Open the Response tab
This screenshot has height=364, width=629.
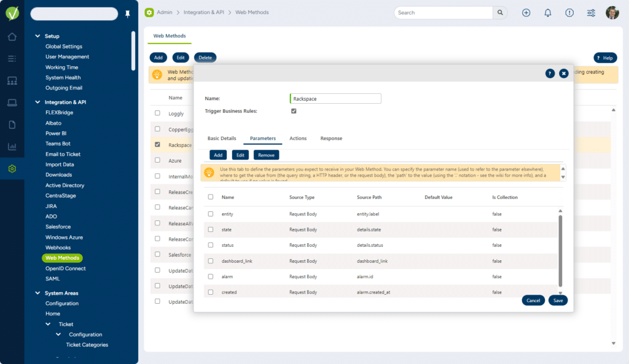tap(331, 138)
